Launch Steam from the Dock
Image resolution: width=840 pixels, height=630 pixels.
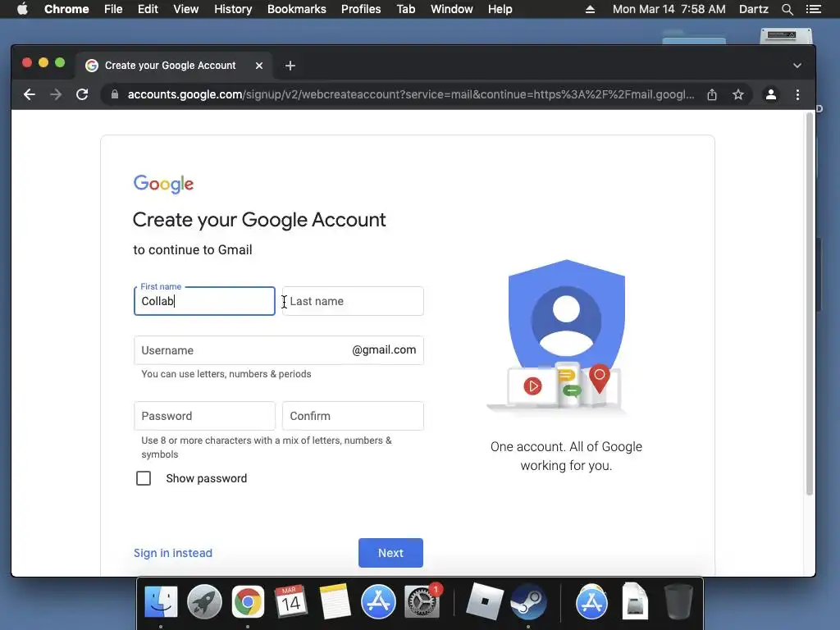coord(528,601)
